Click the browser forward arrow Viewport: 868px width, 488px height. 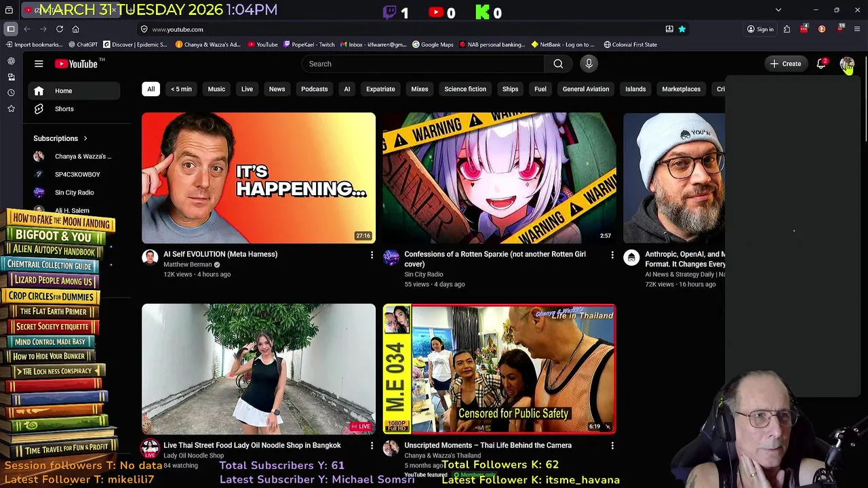pos(43,29)
